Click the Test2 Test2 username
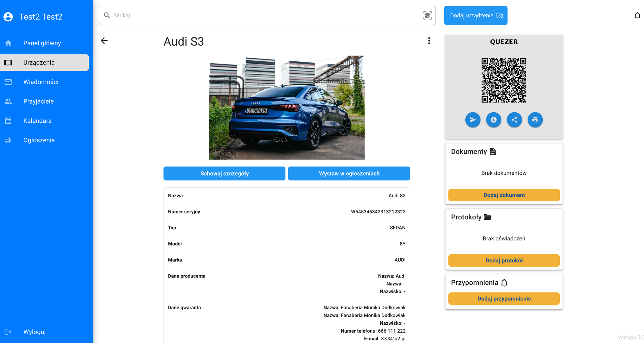This screenshot has height=343, width=644. (41, 17)
